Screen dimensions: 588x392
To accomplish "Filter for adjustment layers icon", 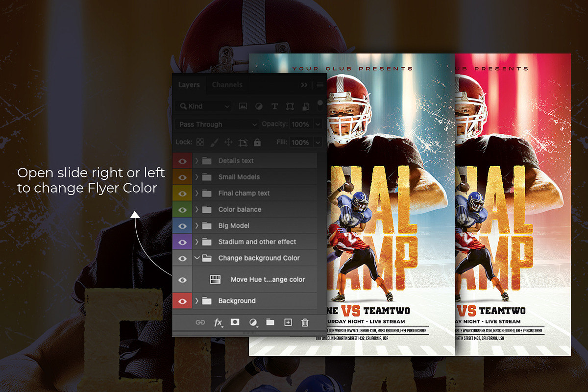I will (259, 106).
